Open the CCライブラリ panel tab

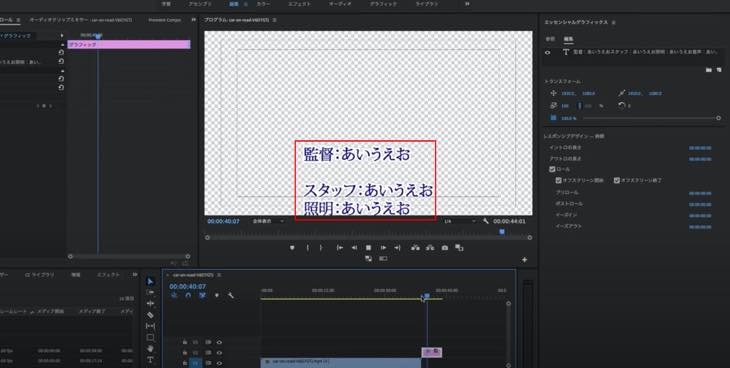(40, 275)
